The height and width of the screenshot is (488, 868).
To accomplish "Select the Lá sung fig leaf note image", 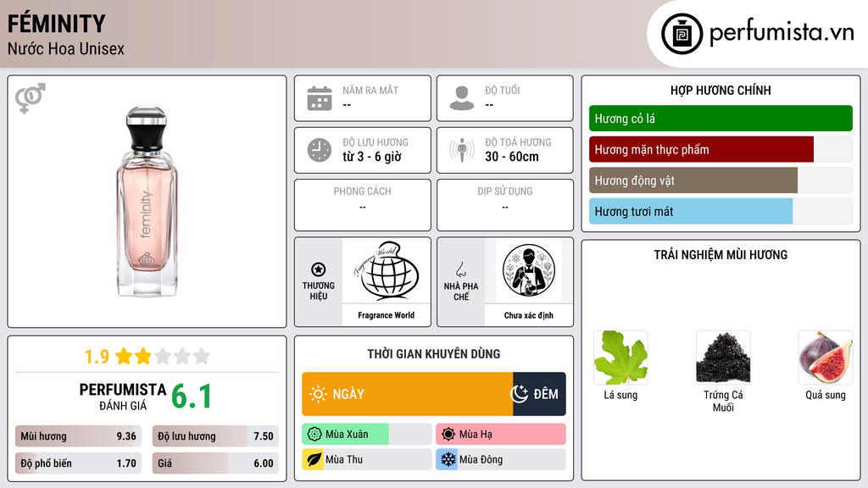I will click(620, 358).
